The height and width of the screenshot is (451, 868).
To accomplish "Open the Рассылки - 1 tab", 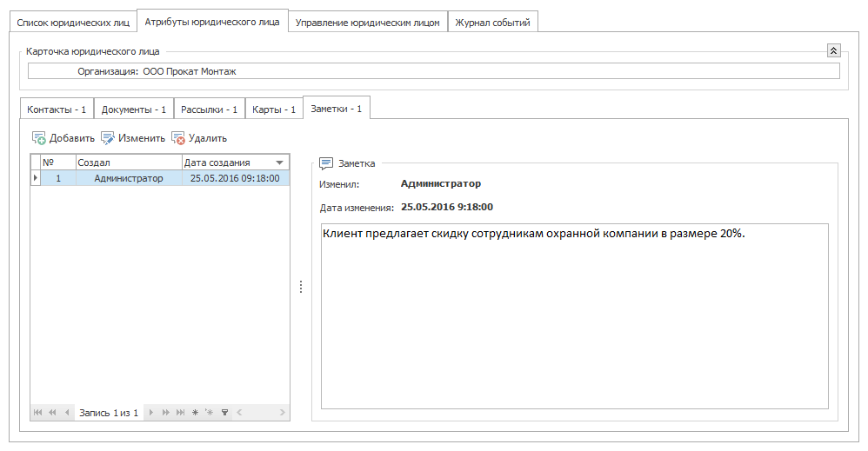I will pos(210,109).
